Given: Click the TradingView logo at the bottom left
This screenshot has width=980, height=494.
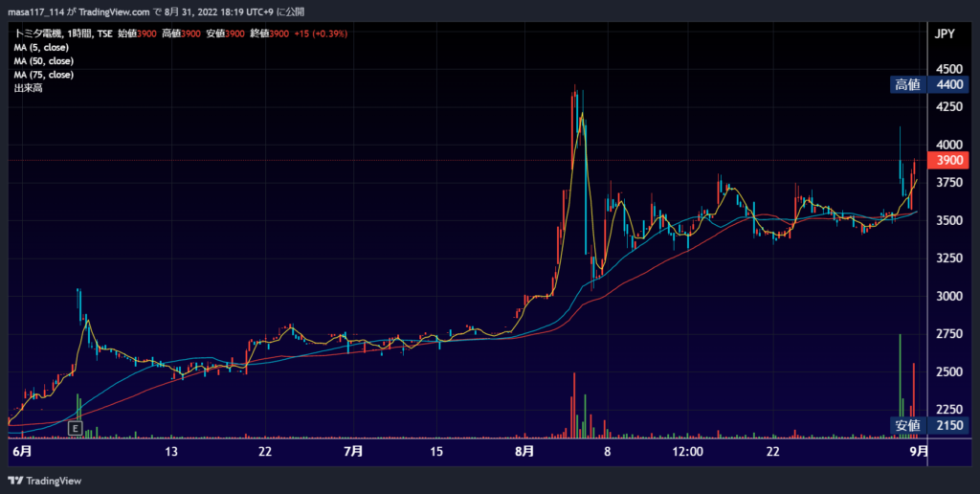Looking at the screenshot, I should click(45, 481).
